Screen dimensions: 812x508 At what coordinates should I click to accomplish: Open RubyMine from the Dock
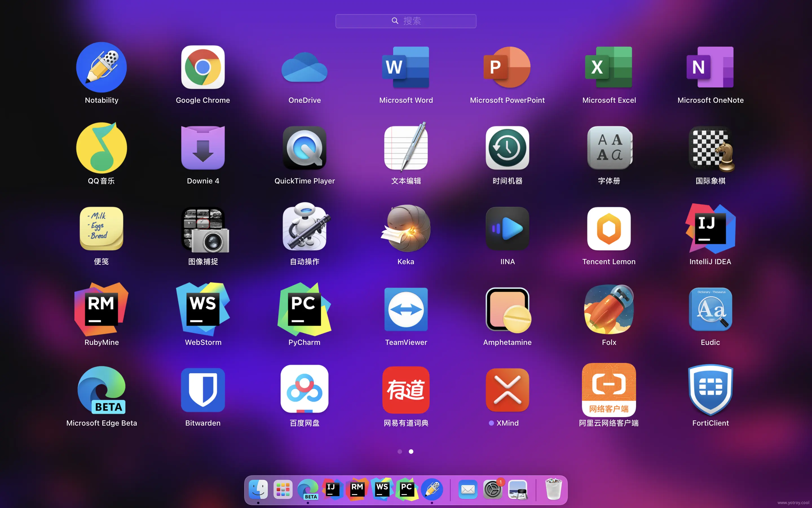[357, 490]
